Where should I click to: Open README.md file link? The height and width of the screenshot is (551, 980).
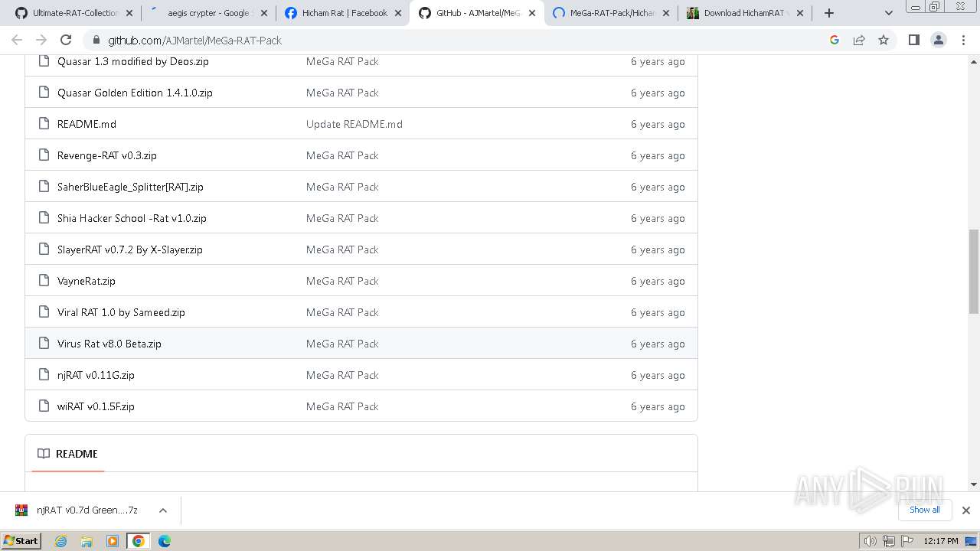87,124
